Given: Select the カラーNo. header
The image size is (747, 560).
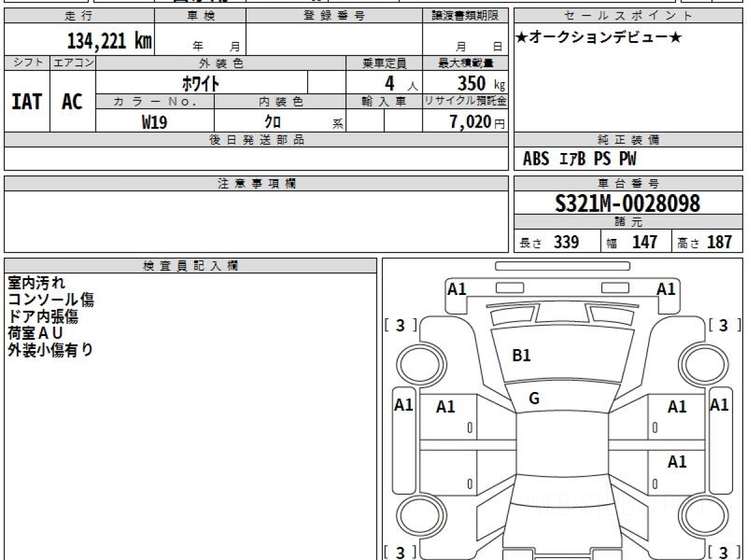Looking at the screenshot, I should point(155,101).
